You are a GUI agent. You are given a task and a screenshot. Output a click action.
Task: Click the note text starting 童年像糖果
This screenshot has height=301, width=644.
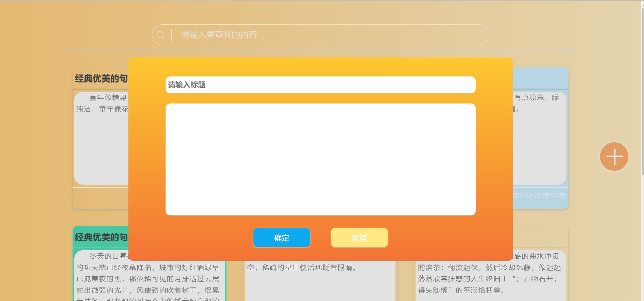(108, 97)
